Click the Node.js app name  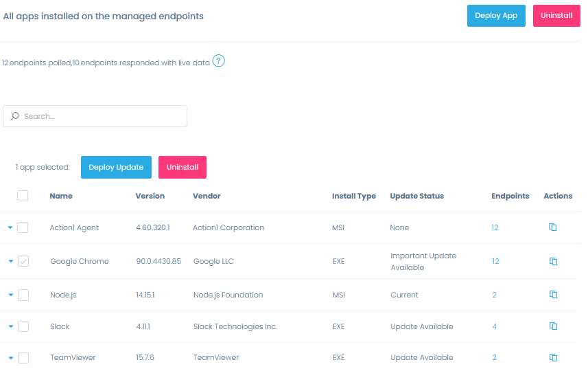[63, 295]
